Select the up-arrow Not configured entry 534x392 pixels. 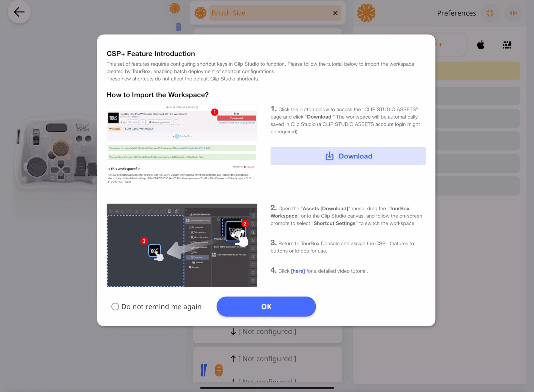263,359
